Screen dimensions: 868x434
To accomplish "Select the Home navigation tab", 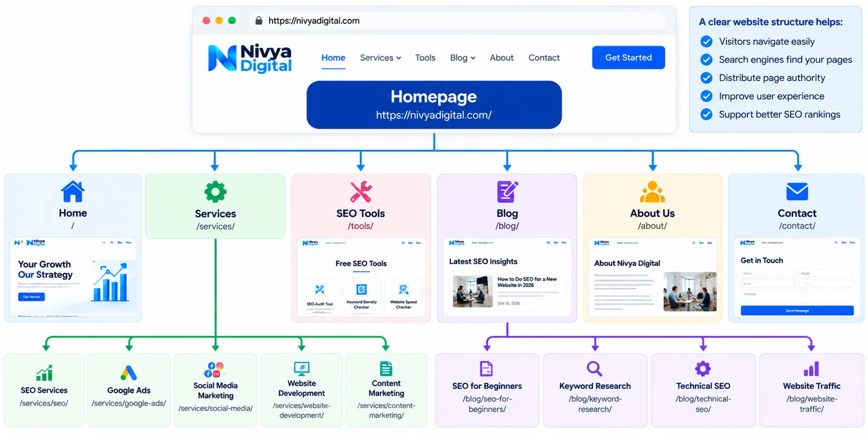I will pyautogui.click(x=333, y=58).
